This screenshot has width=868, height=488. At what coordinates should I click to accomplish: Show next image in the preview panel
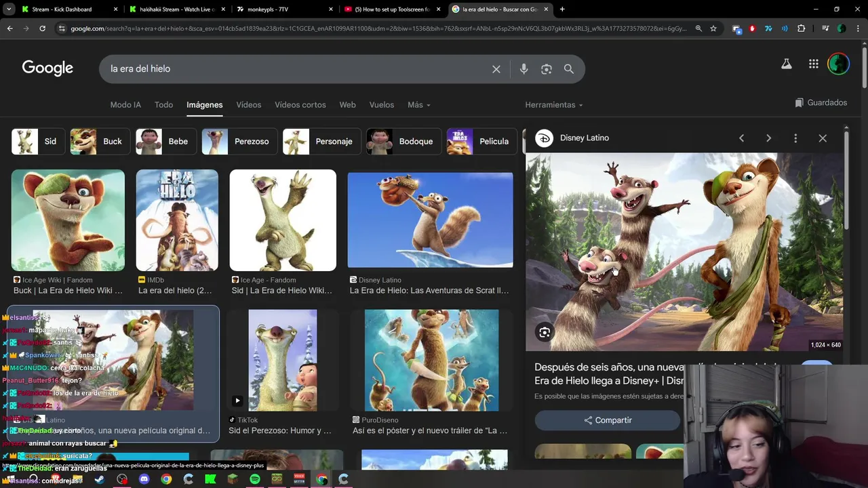[768, 138]
